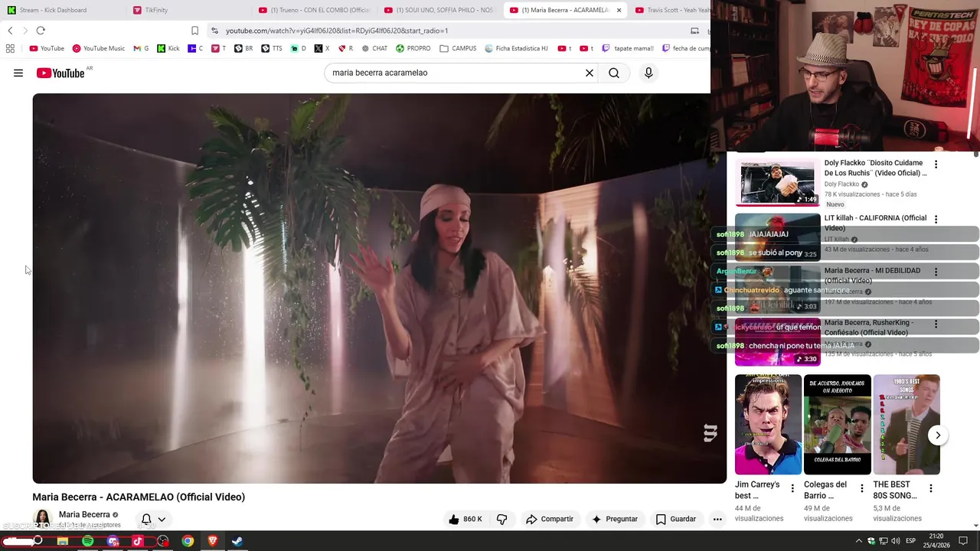The image size is (980, 551).
Task: Open TikTok app from the taskbar
Action: click(x=138, y=541)
